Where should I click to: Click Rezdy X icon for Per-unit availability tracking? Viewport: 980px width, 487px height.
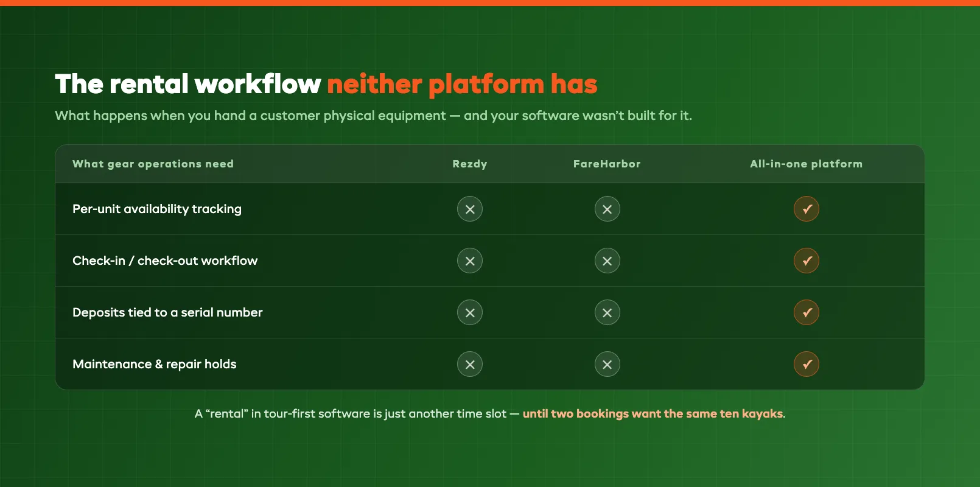470,209
